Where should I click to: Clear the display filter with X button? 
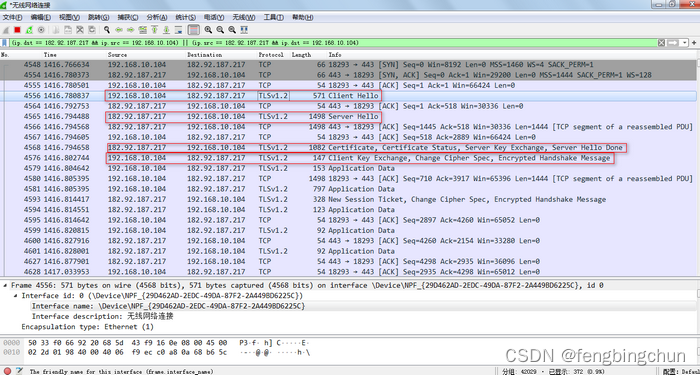(x=662, y=43)
